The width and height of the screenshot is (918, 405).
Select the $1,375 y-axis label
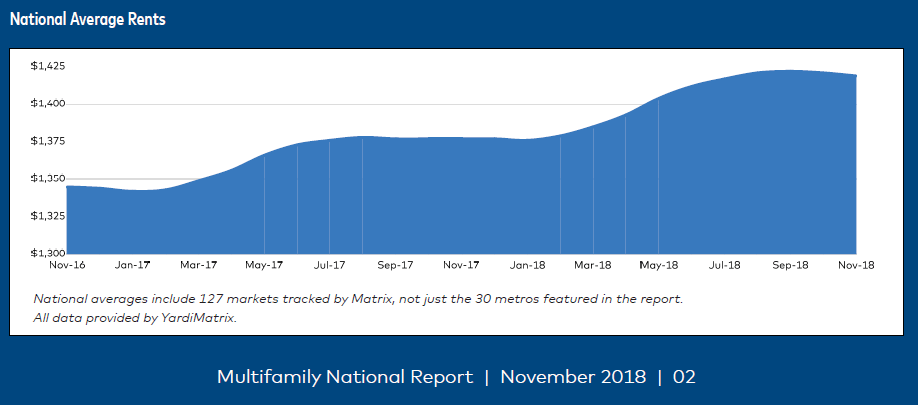point(48,141)
